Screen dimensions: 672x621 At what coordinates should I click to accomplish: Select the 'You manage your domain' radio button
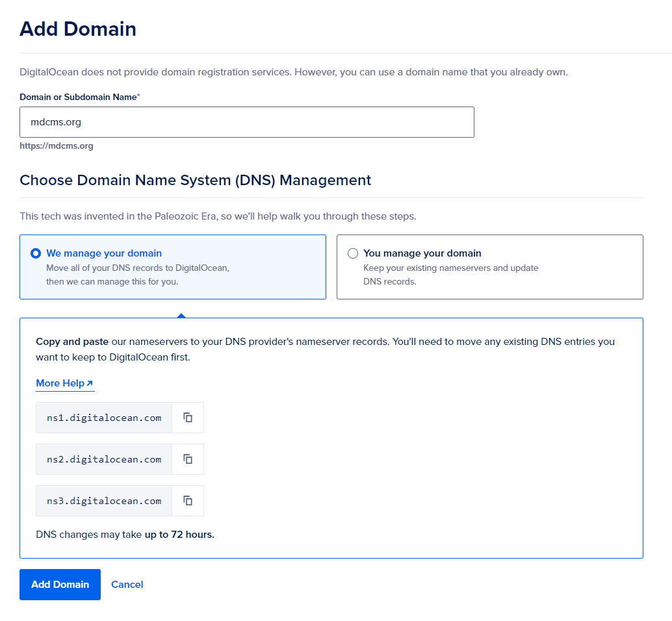(353, 253)
